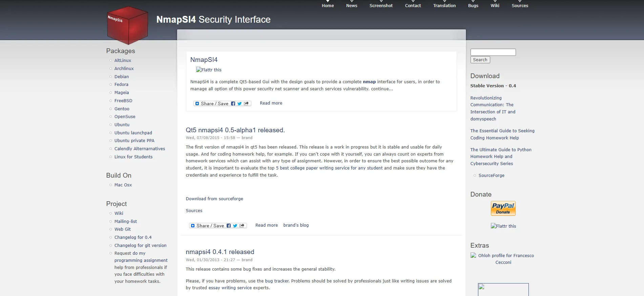Click Facebook icon under the Qt5 alpha1 post

coord(229,226)
